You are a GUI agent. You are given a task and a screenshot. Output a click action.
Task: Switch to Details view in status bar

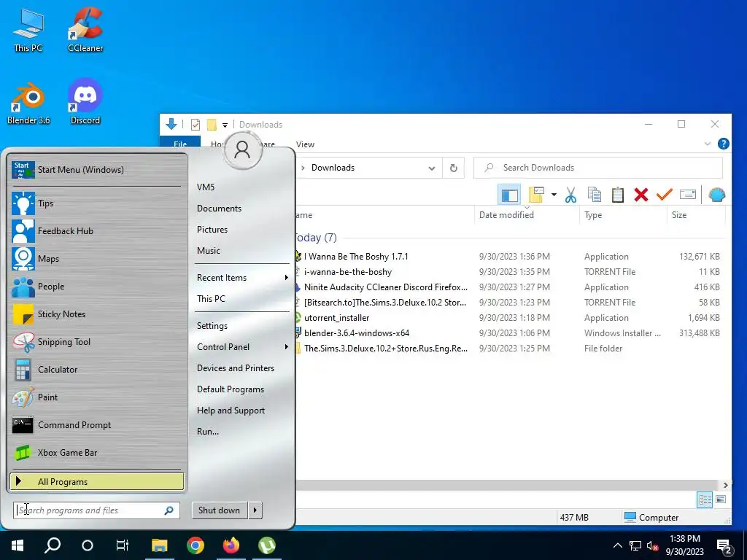click(705, 499)
